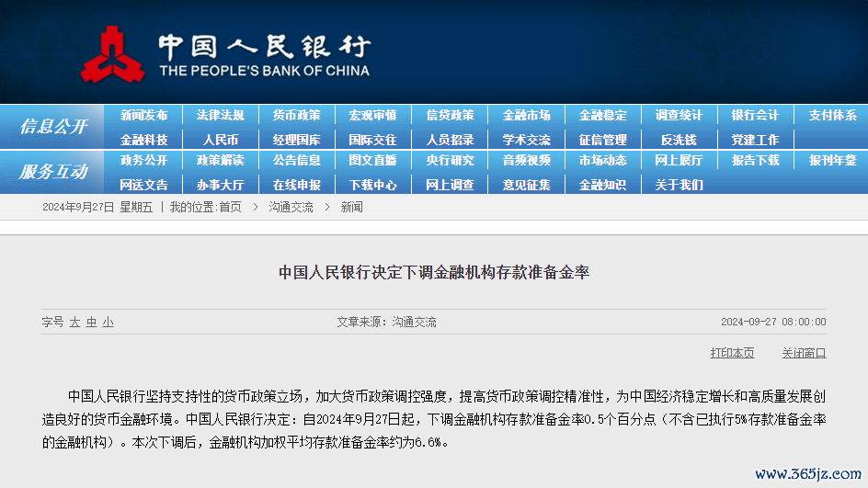The width and height of the screenshot is (868, 488).
Task: Select the 信息公开 section header
Action: (x=53, y=127)
